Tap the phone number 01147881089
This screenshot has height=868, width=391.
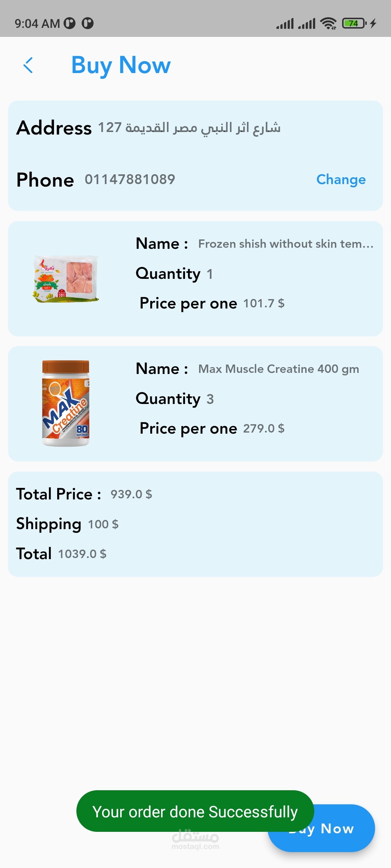pos(130,179)
